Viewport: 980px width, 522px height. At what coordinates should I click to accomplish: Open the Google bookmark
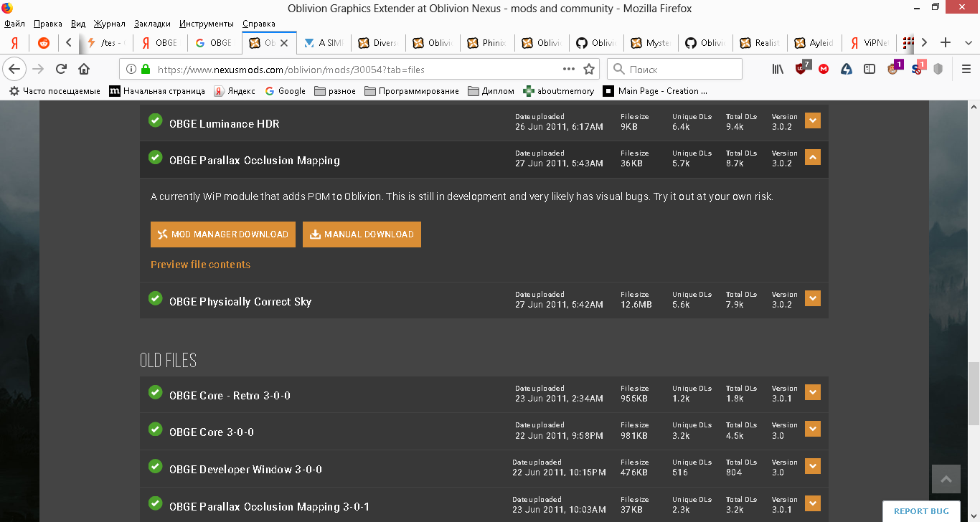click(x=285, y=91)
